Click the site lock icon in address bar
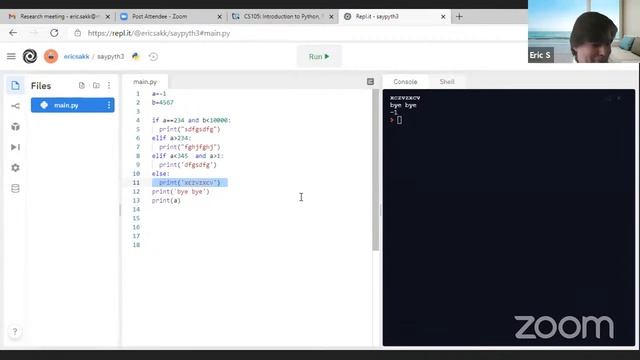This screenshot has height=360, width=640. click(78, 33)
